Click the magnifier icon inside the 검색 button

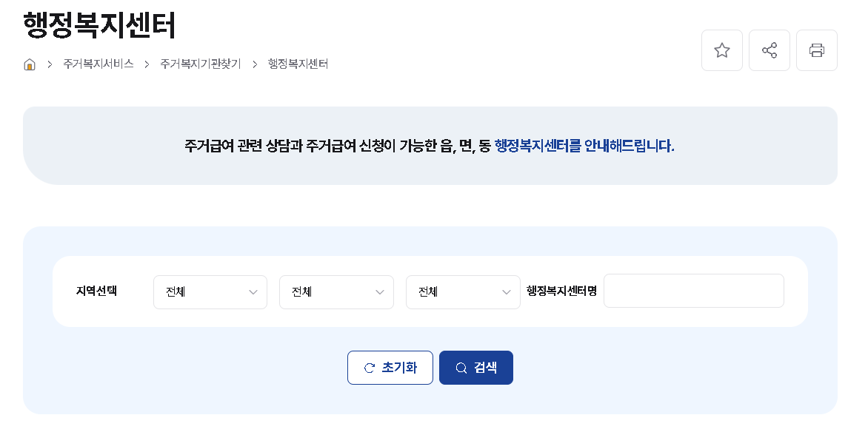tap(461, 368)
